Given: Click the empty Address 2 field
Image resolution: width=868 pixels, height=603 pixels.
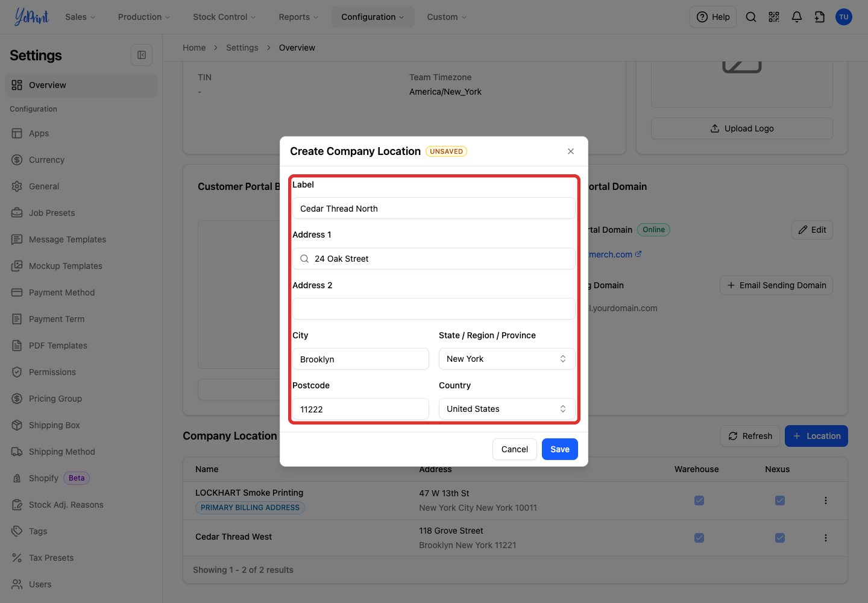Looking at the screenshot, I should (434, 309).
